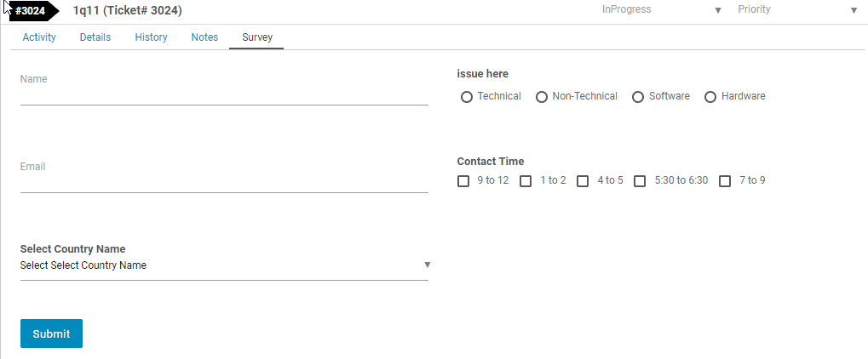Enable the 4 to 5 contact time
868x359 pixels.
coord(583,181)
